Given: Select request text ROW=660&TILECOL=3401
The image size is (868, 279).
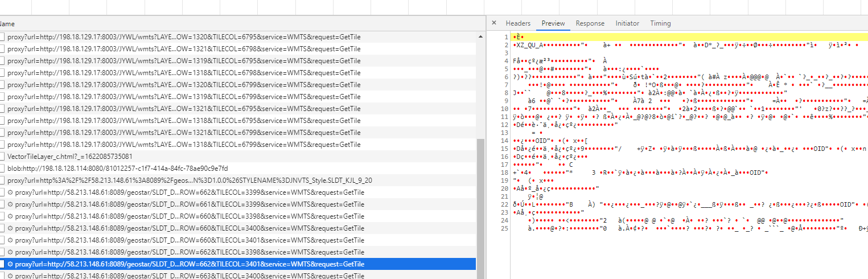Looking at the screenshot, I should pos(190,240).
